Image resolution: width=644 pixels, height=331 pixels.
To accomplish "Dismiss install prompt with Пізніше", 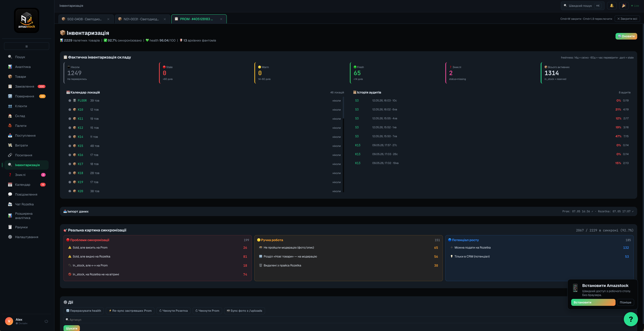I will (625, 302).
